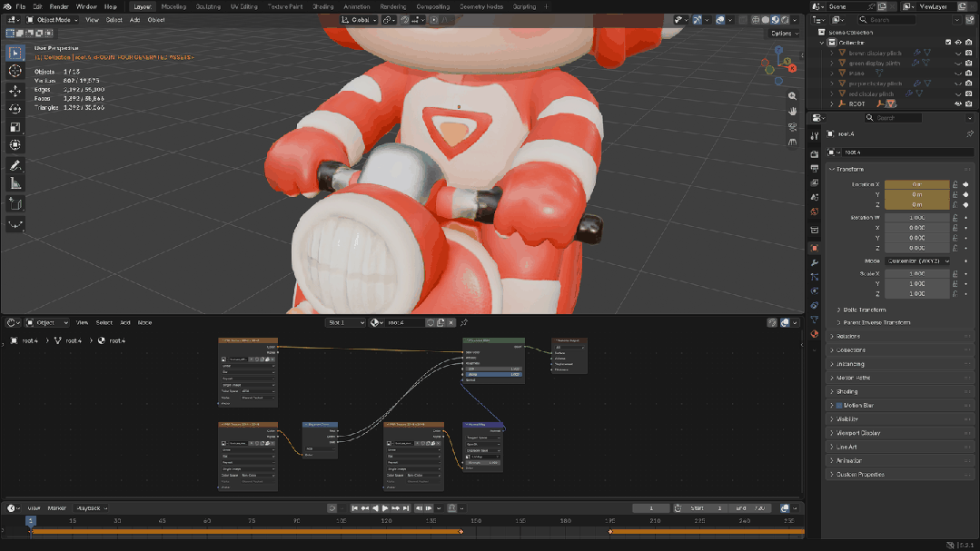Select the Transform tool
This screenshot has height=551, width=980.
click(x=15, y=145)
